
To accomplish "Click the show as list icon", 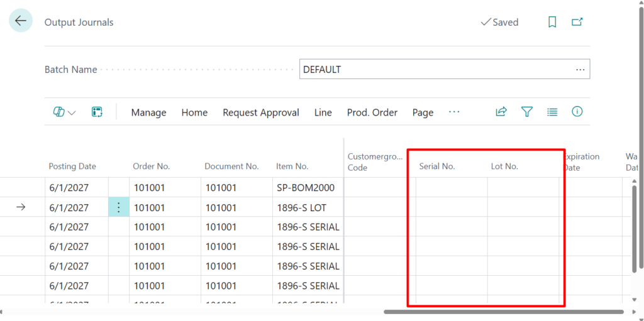I will coord(552,112).
